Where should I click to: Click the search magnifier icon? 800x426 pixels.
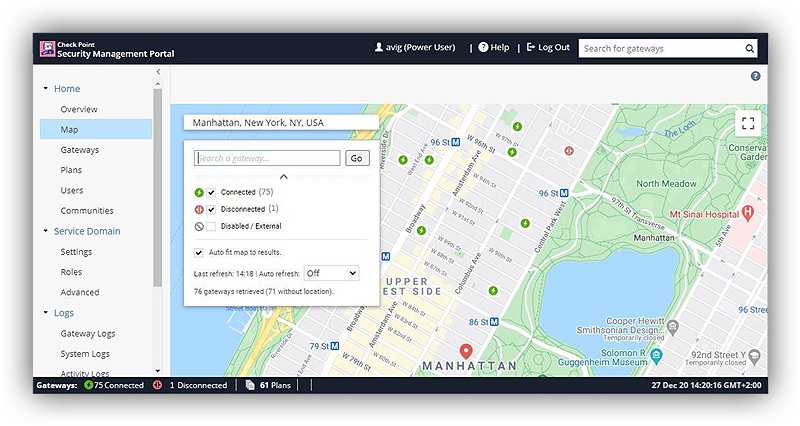[x=749, y=48]
